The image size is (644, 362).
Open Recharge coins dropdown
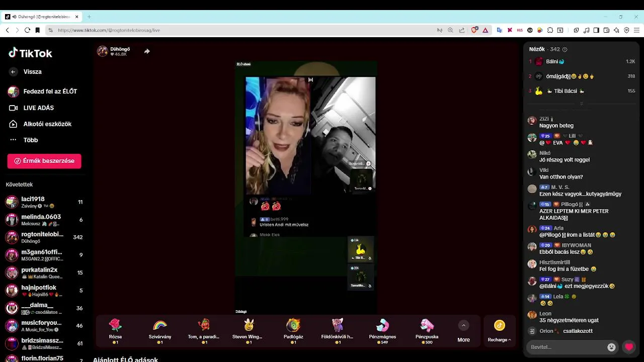[x=499, y=331]
